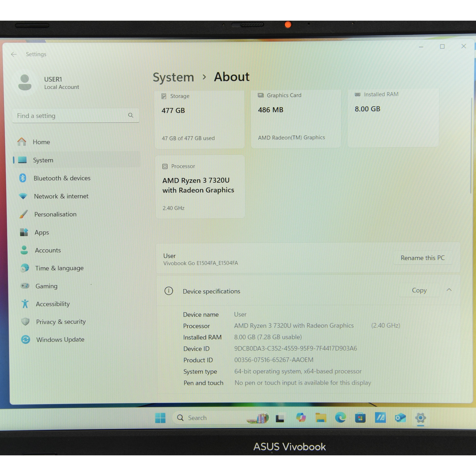This screenshot has width=476, height=476.
Task: Click the settings page vertical scrollbar
Action: point(471,145)
